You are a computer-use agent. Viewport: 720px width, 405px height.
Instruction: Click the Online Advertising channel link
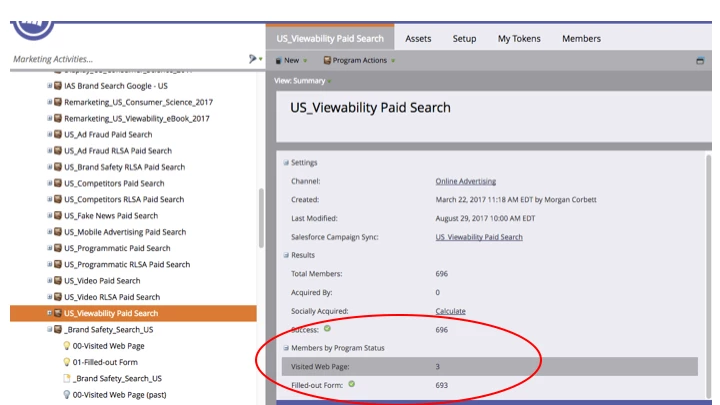coord(466,181)
